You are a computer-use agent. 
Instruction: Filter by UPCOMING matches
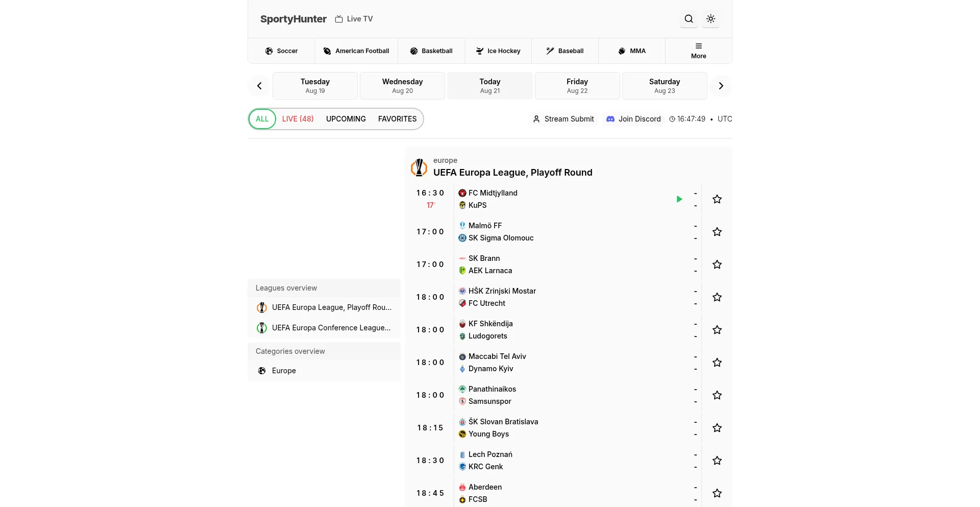click(x=346, y=119)
